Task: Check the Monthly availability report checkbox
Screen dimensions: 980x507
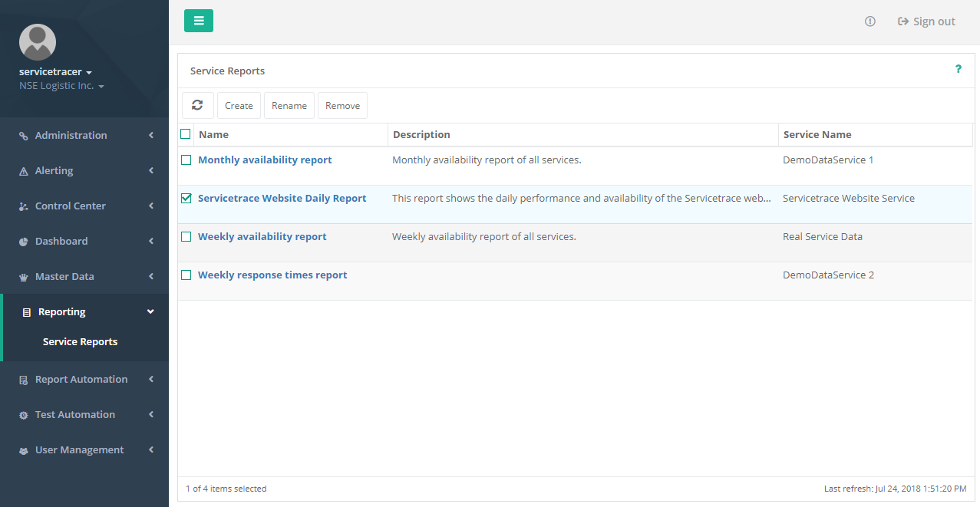Action: click(x=186, y=160)
